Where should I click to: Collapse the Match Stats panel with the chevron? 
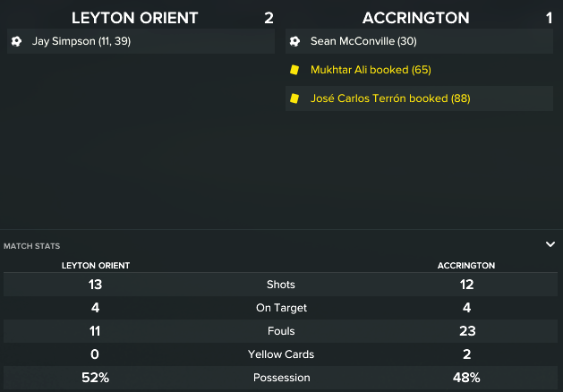550,243
